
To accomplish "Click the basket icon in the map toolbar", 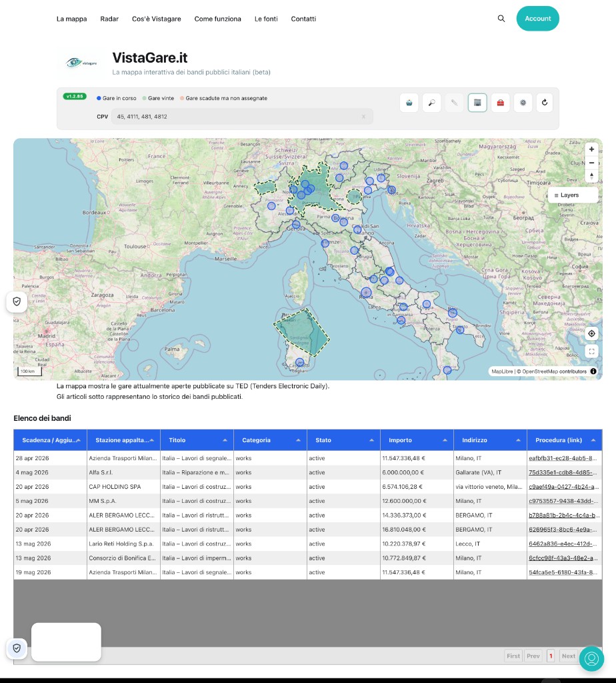I will pos(409,103).
